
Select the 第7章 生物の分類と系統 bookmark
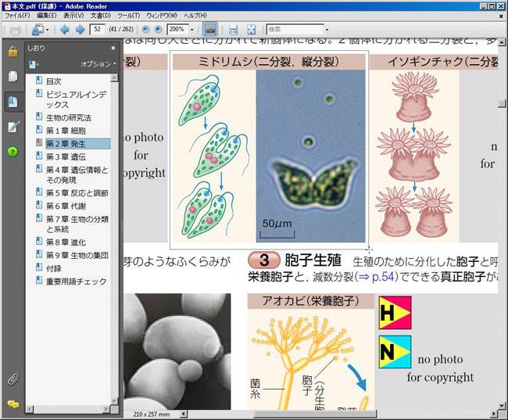77,224
